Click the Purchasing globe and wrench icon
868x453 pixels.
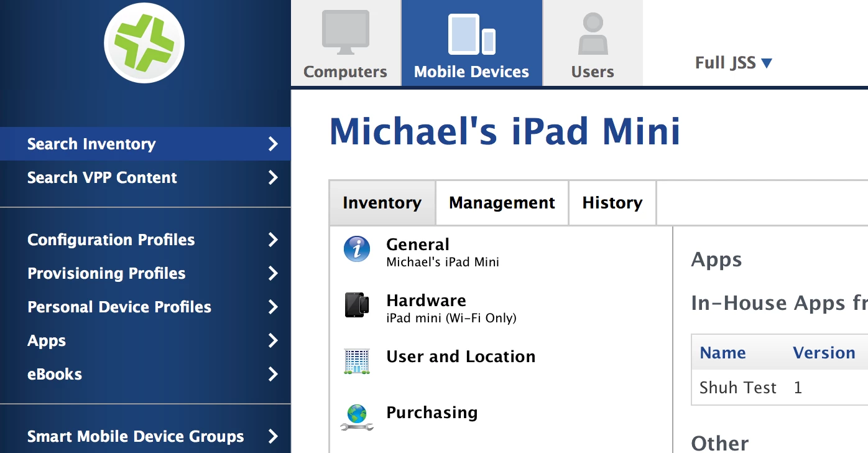357,418
